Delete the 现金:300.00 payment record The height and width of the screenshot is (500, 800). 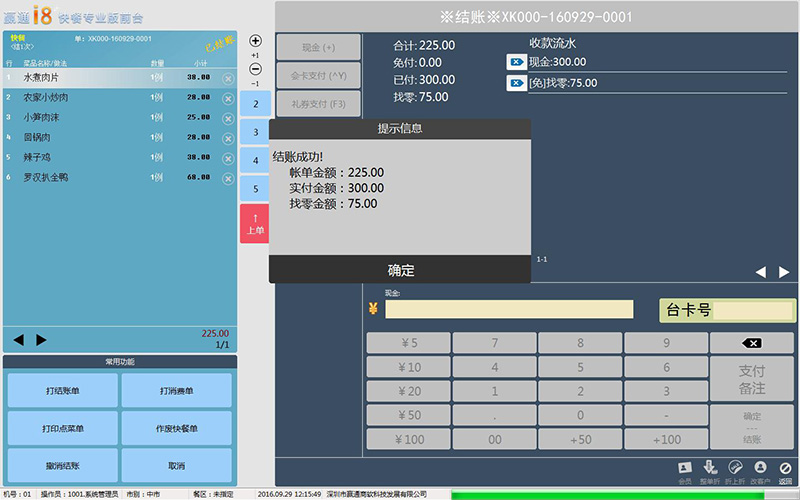pyautogui.click(x=516, y=62)
